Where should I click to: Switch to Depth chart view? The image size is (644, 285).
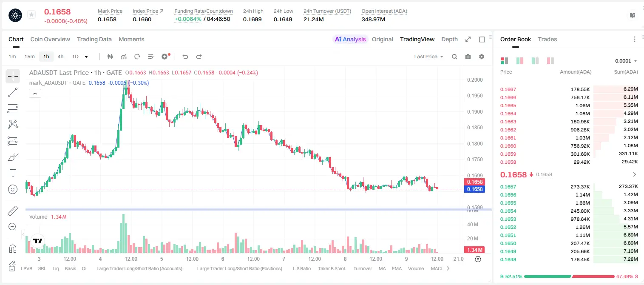coord(449,39)
